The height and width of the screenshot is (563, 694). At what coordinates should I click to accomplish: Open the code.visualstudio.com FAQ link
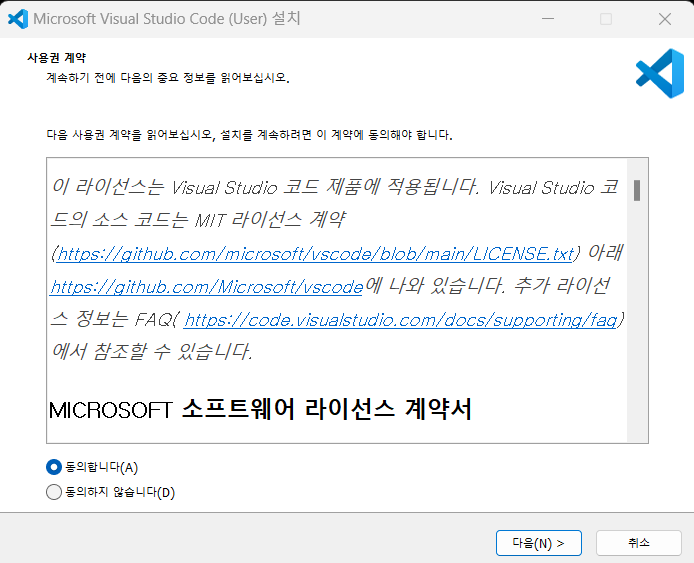pos(401,320)
